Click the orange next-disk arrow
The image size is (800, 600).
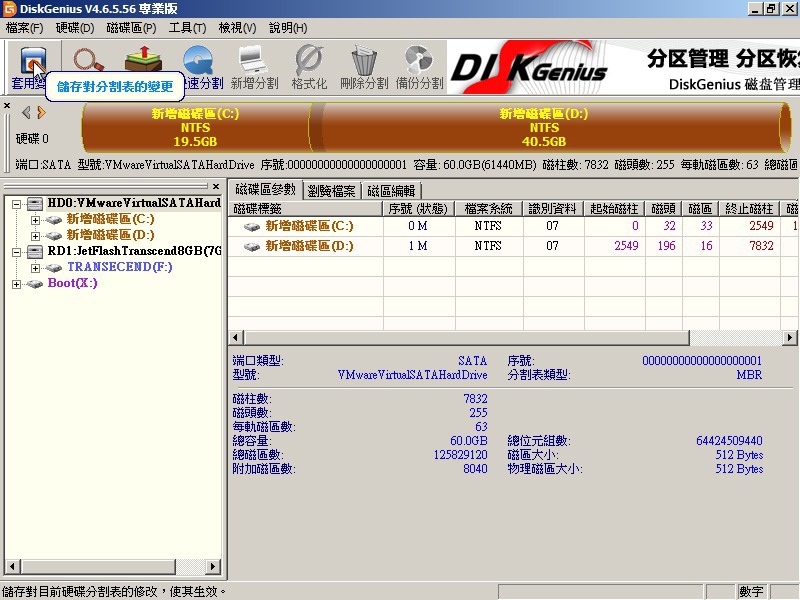point(41,113)
